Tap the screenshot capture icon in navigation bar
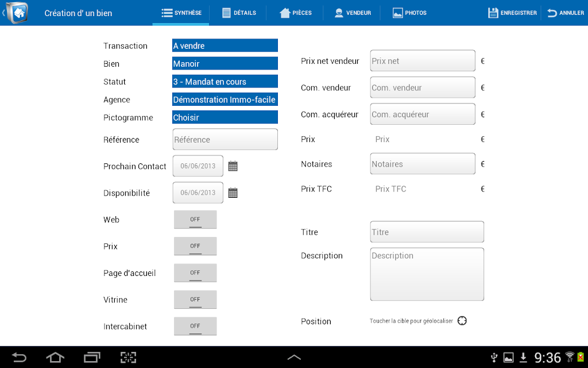 coord(128,357)
